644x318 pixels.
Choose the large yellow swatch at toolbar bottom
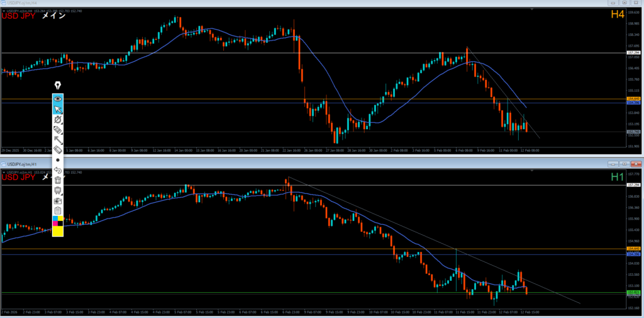(57, 231)
